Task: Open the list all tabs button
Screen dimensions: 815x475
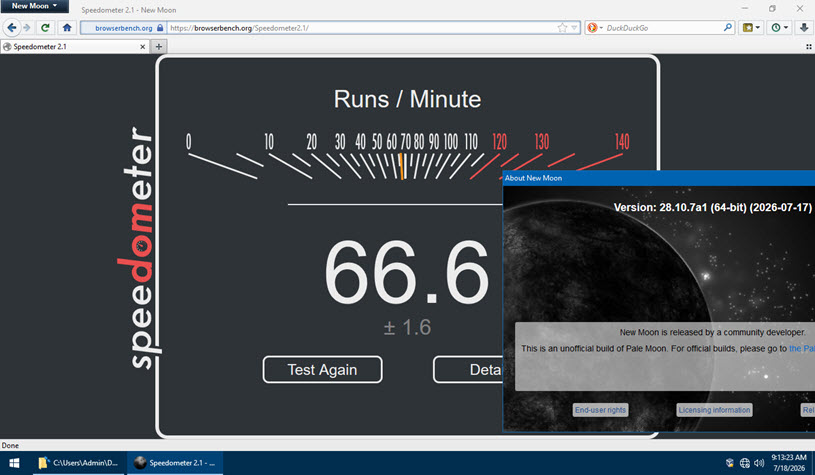Action: 809,46
